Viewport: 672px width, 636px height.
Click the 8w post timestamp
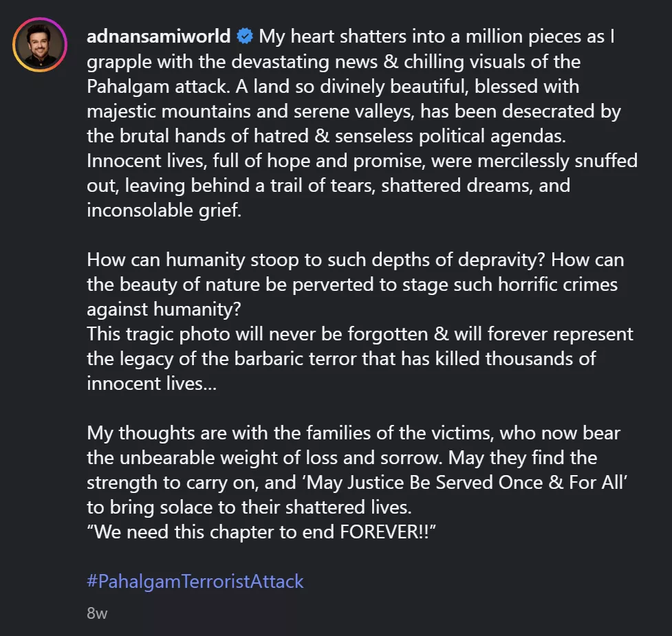[x=97, y=613]
